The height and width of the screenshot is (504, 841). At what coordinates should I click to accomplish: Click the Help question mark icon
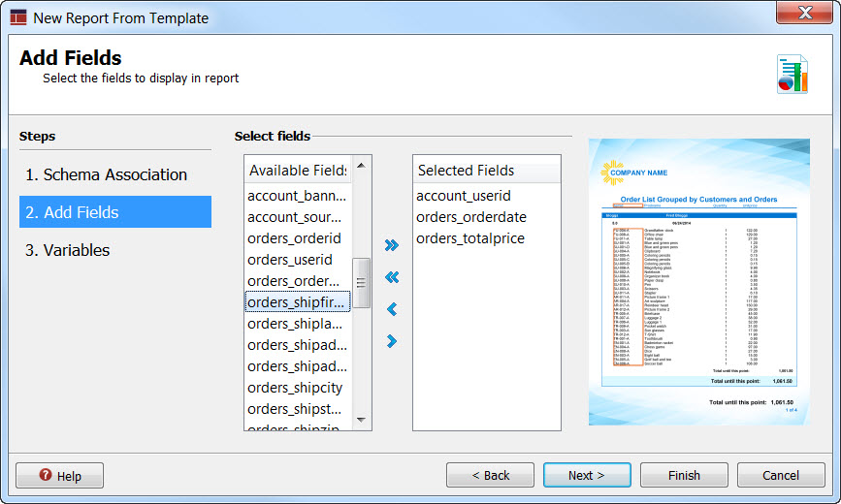click(x=45, y=476)
